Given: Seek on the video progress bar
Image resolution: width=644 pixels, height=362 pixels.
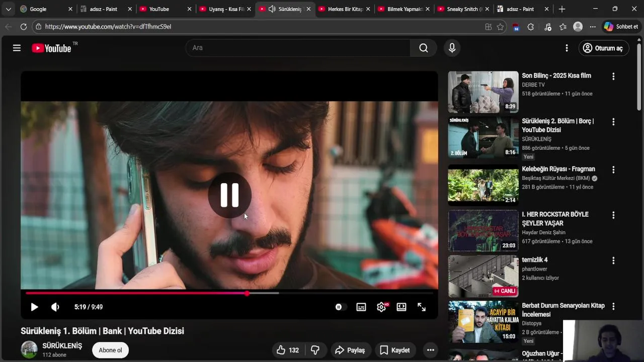Looking at the screenshot, I should 229,293.
